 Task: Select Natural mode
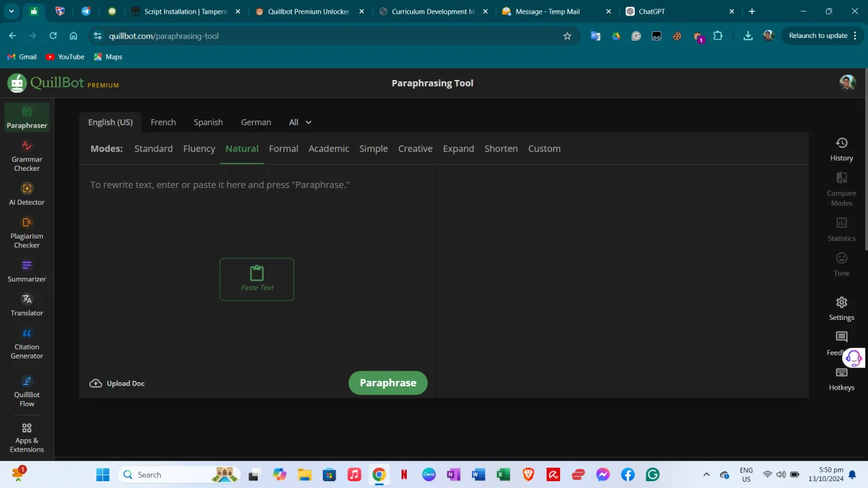coord(241,148)
